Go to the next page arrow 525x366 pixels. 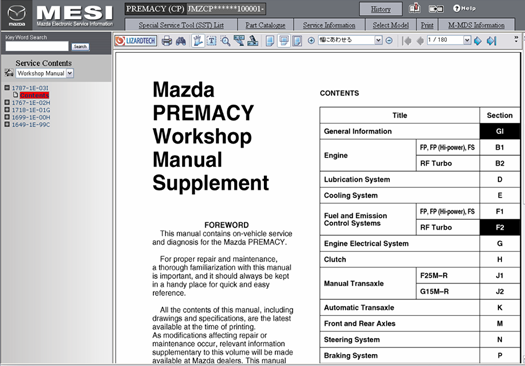478,41
